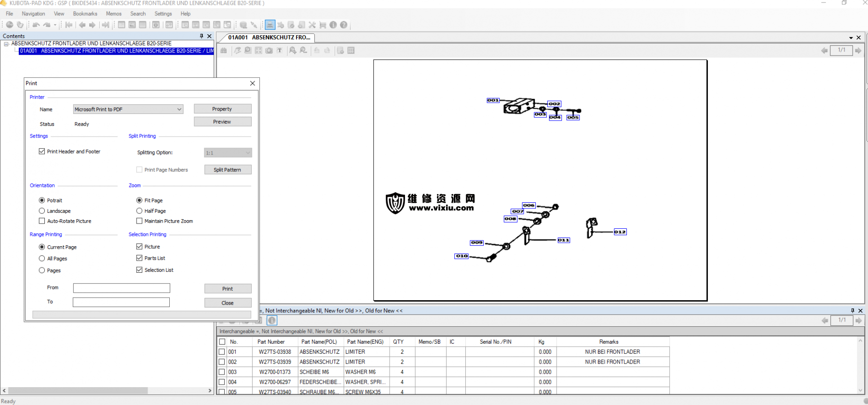This screenshot has width=868, height=405.
Task: Click info icon in parts list toolbar
Action: pyautogui.click(x=272, y=321)
